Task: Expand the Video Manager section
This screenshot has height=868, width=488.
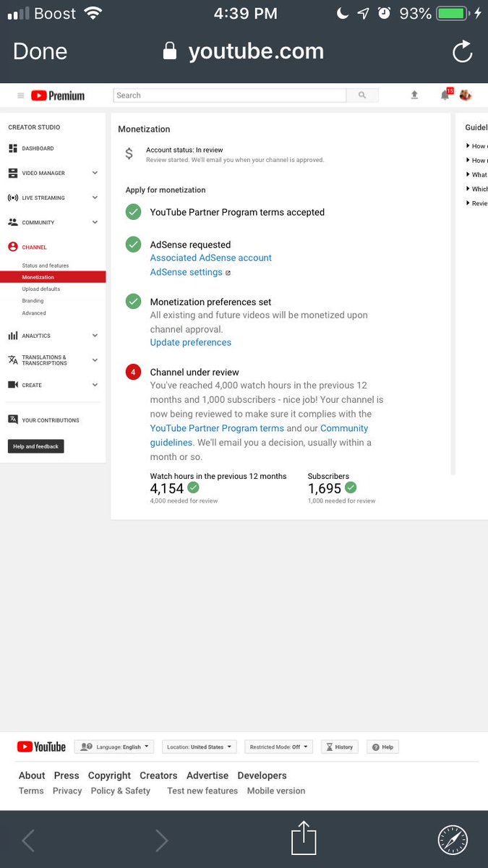Action: point(95,173)
